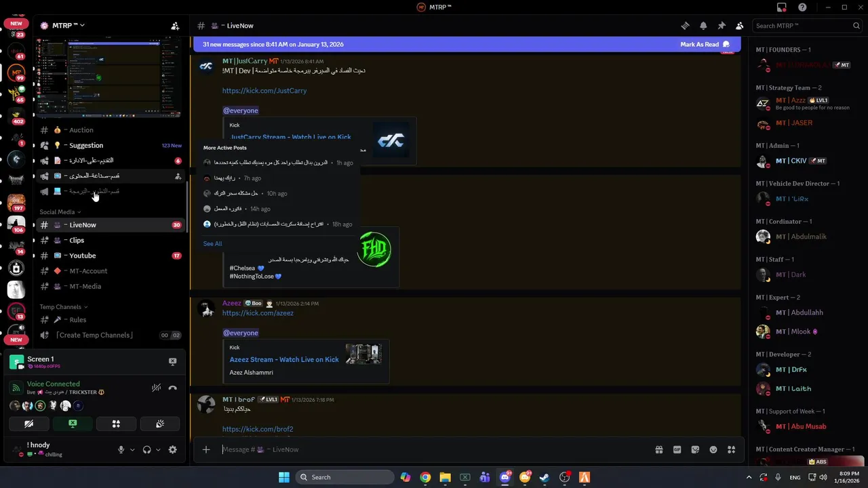
Task: Send a gift via gift icon
Action: [658, 449]
